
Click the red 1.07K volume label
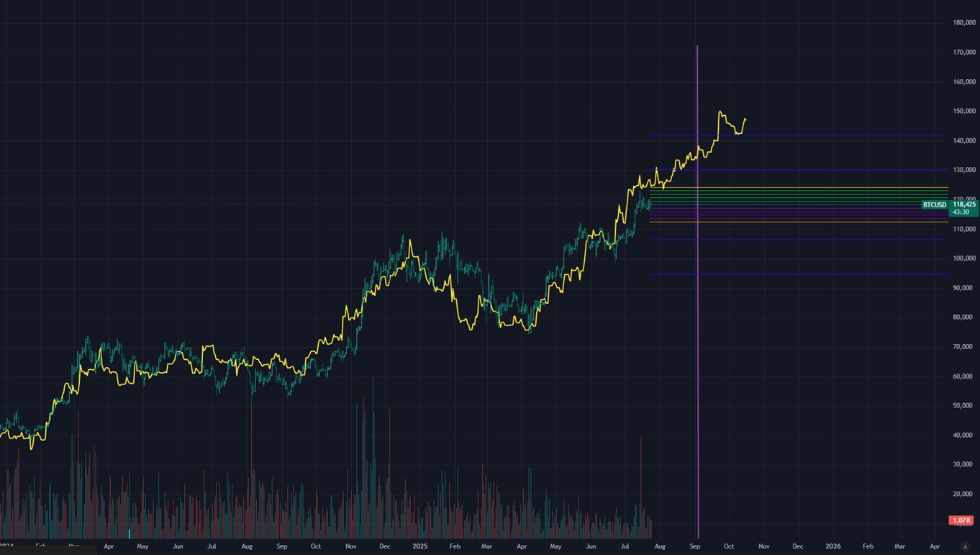click(x=961, y=520)
